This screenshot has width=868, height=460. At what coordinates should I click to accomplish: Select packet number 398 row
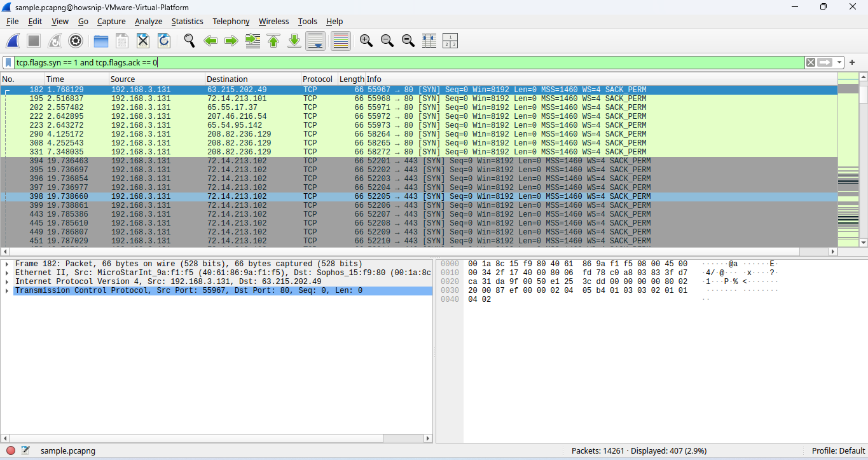[x=419, y=197]
